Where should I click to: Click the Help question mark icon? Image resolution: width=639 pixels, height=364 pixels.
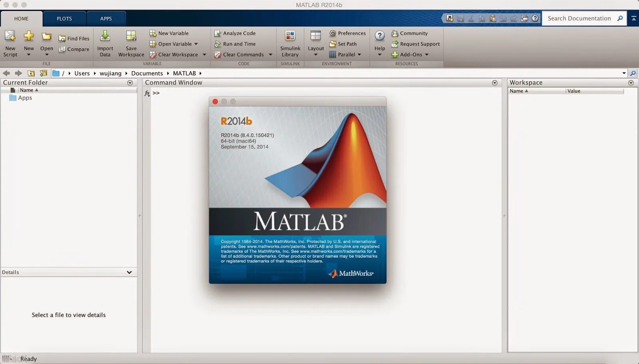pyautogui.click(x=379, y=36)
